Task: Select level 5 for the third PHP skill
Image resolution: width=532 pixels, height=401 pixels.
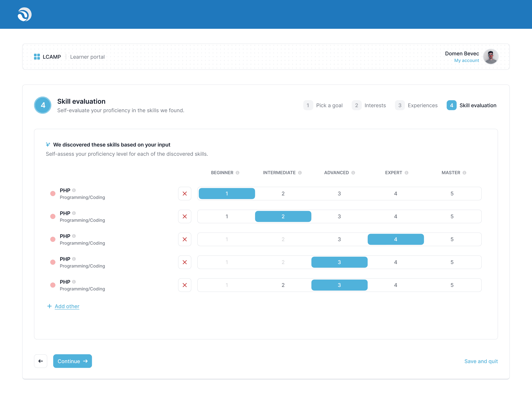Action: [452, 239]
